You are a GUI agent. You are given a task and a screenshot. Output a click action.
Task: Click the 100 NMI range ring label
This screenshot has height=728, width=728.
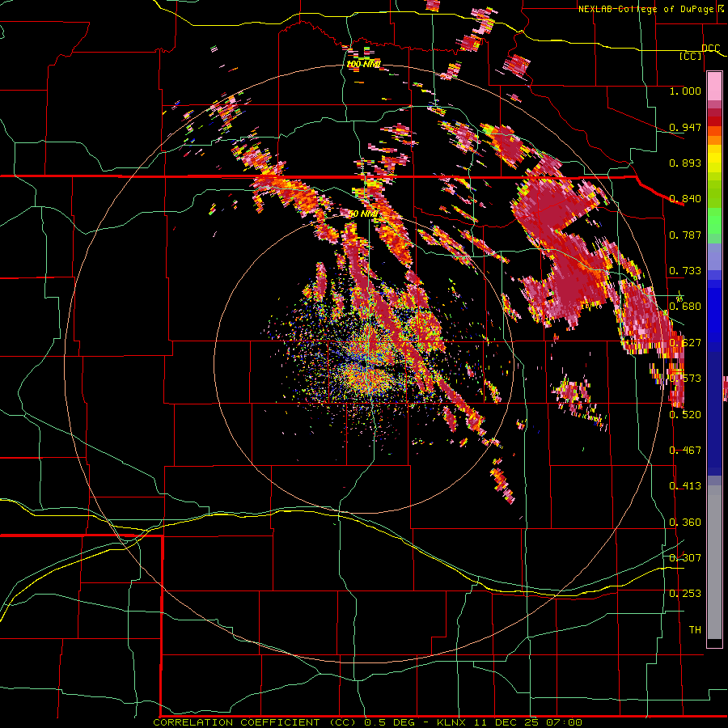(363, 64)
